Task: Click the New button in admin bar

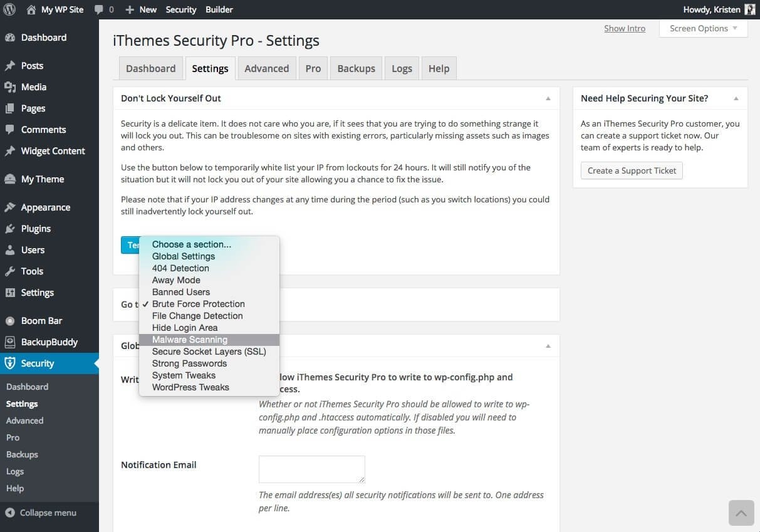Action: (x=141, y=9)
